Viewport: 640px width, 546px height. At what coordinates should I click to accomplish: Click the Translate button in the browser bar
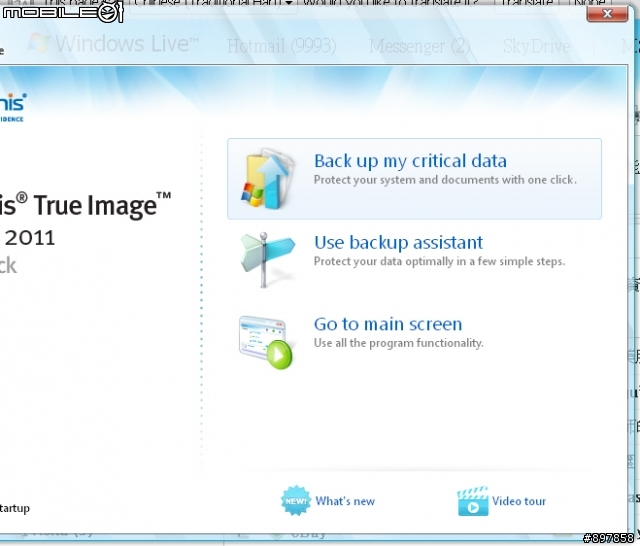pos(527,3)
